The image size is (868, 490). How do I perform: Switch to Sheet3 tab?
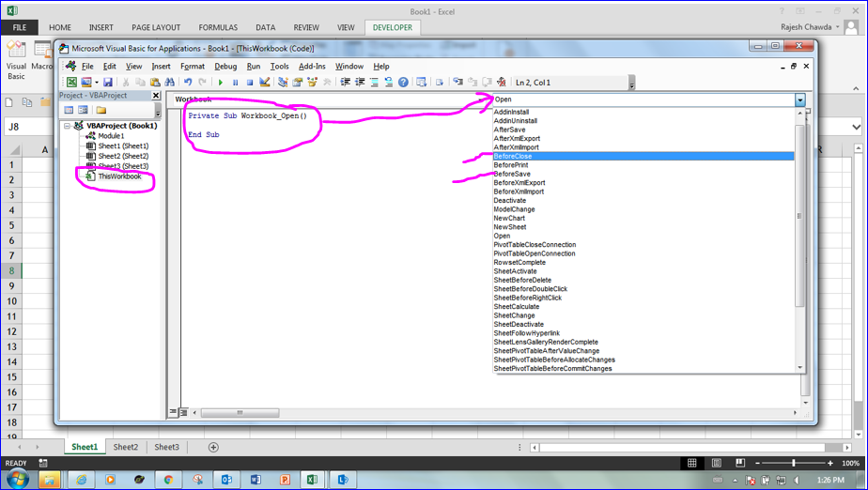[166, 447]
